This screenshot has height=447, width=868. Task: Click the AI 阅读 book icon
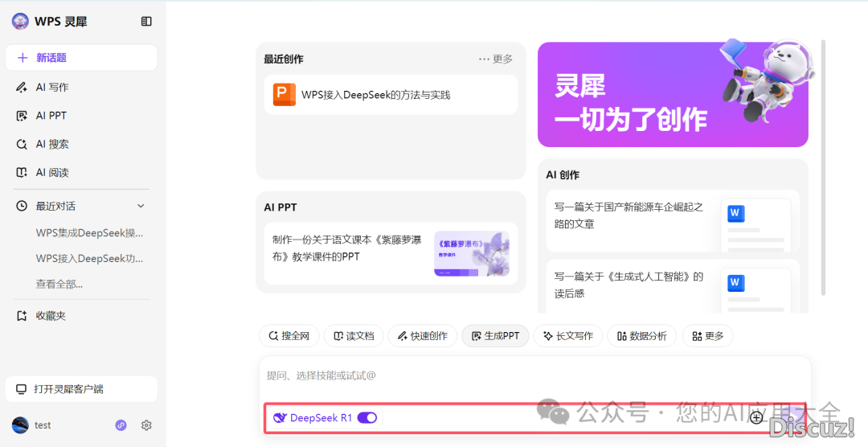point(22,172)
